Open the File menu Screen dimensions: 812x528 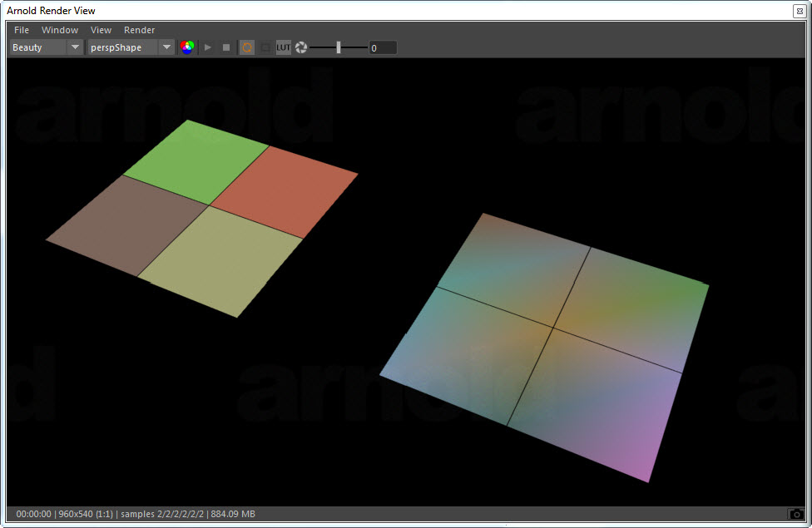[21, 30]
